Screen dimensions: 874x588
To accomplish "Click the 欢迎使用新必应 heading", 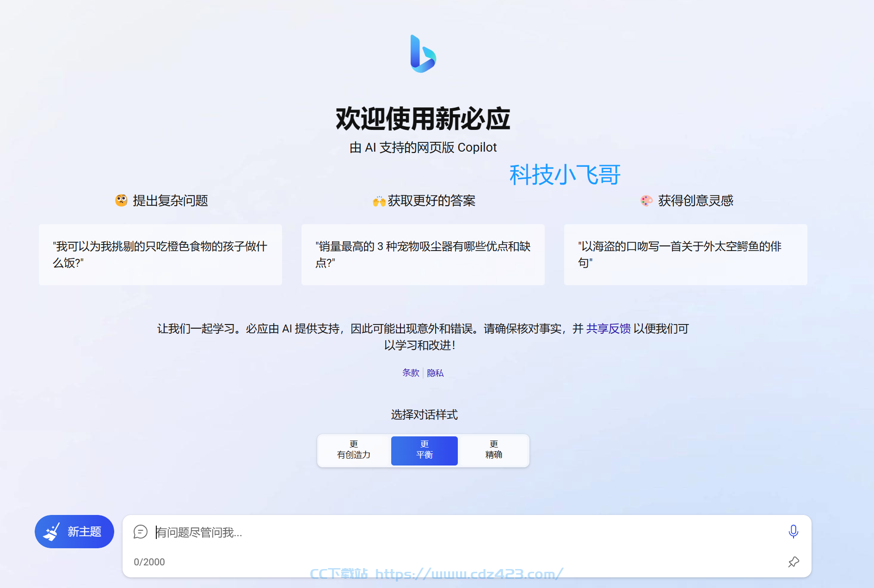I will click(x=423, y=119).
